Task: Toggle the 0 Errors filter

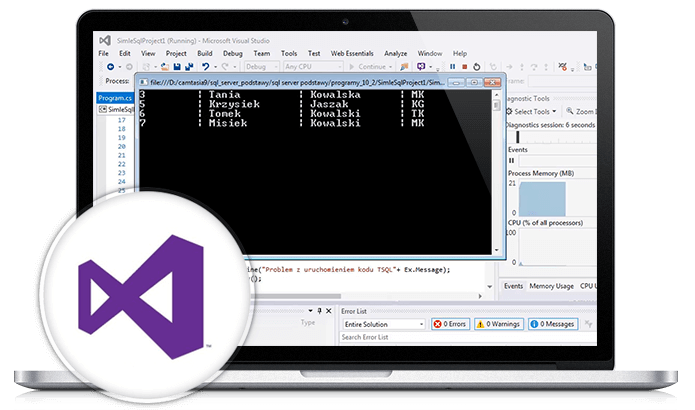Action: [450, 324]
